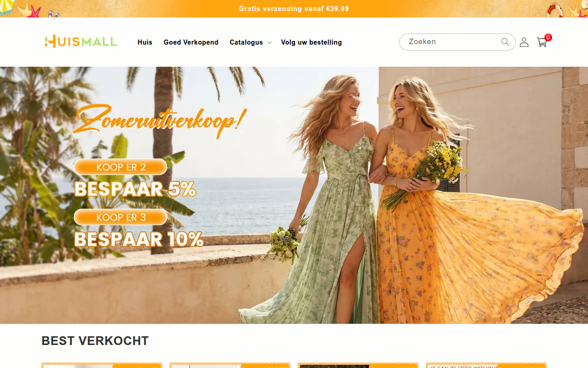This screenshot has width=588, height=368.
Task: Click the BESPAAR 10% banner text
Action: 139,239
